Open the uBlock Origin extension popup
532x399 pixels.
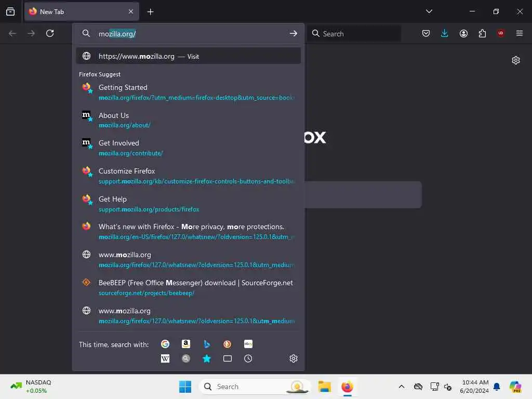pyautogui.click(x=501, y=33)
